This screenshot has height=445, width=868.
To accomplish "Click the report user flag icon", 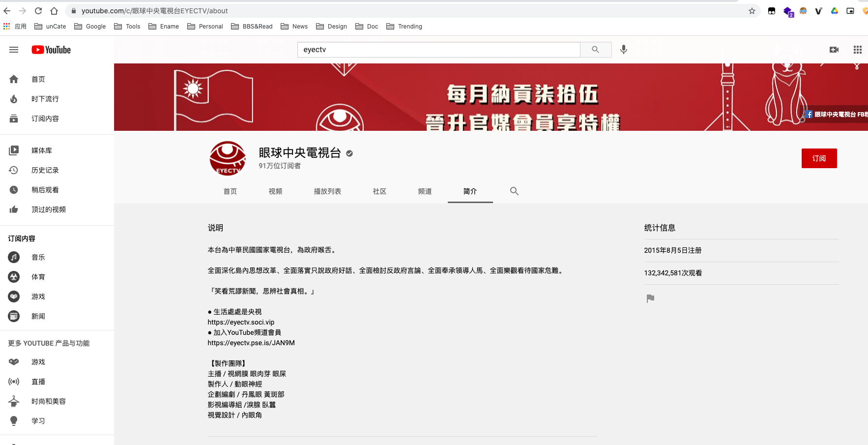I will click(650, 298).
